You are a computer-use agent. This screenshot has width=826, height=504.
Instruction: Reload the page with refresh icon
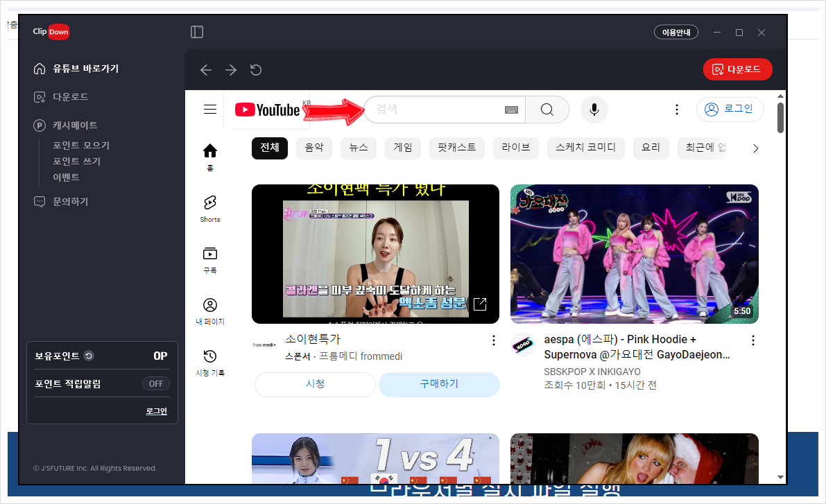[x=256, y=70]
